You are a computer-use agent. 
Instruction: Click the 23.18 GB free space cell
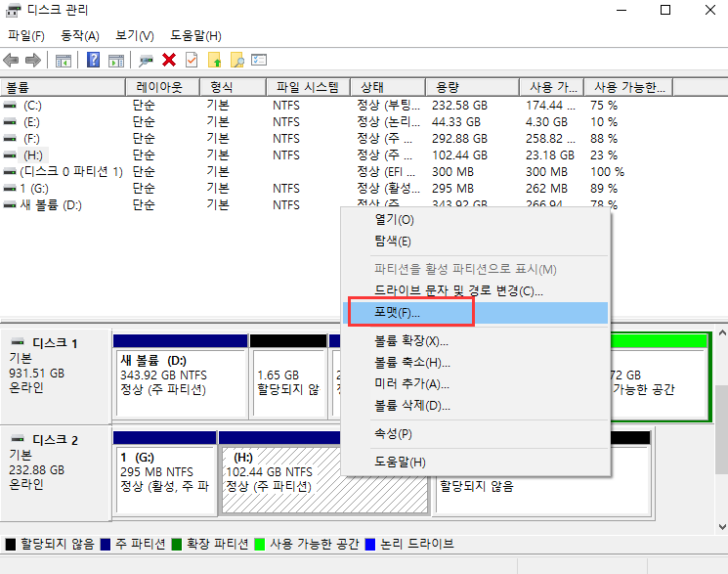click(550, 155)
